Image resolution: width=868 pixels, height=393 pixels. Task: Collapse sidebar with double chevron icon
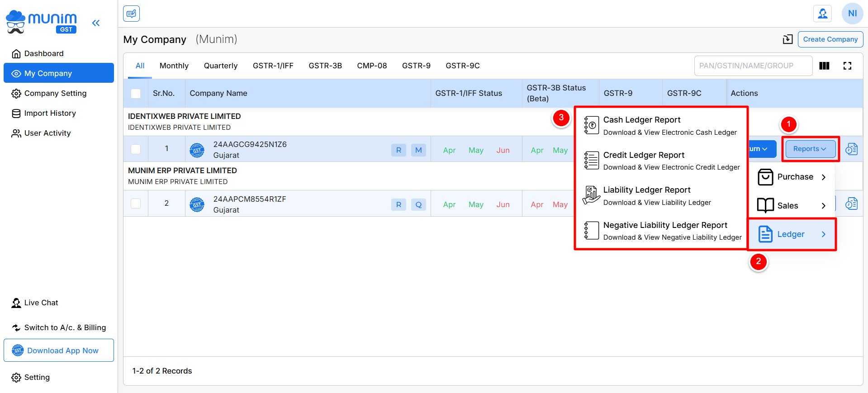point(96,23)
